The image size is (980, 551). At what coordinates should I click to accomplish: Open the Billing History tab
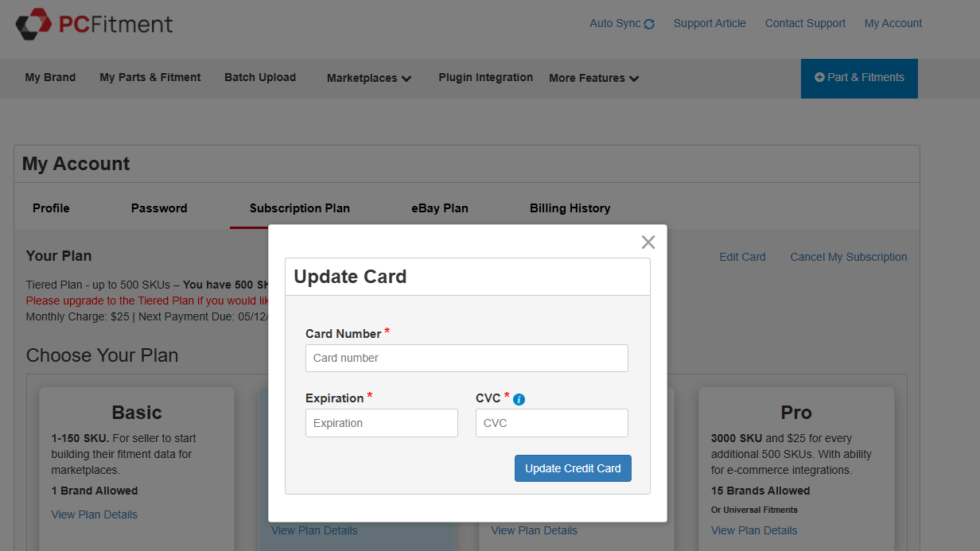pos(570,208)
